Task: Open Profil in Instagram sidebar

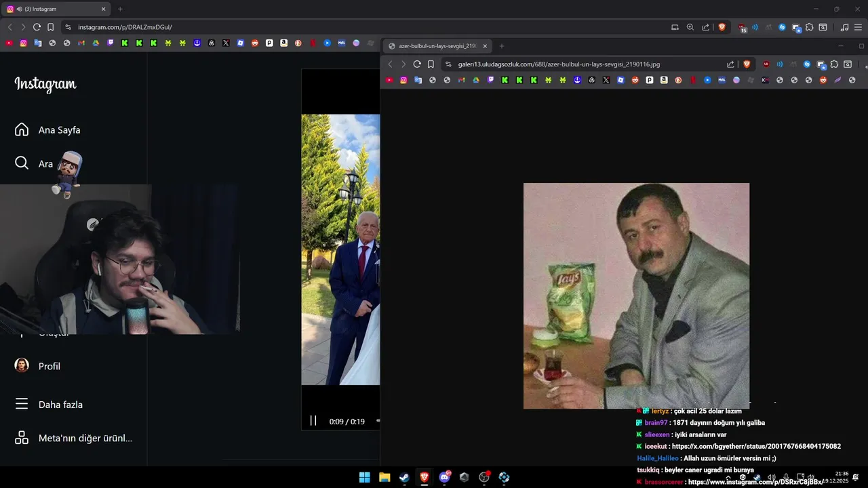Action: 38,366
